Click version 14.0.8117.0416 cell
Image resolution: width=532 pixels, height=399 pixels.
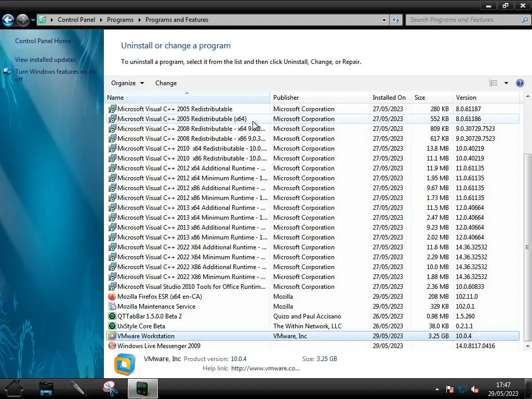tap(475, 345)
